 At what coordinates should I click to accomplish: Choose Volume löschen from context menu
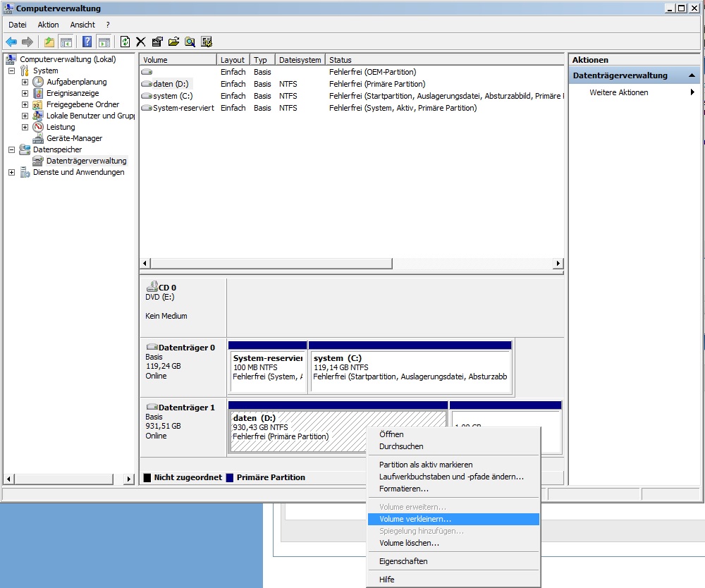453,543
